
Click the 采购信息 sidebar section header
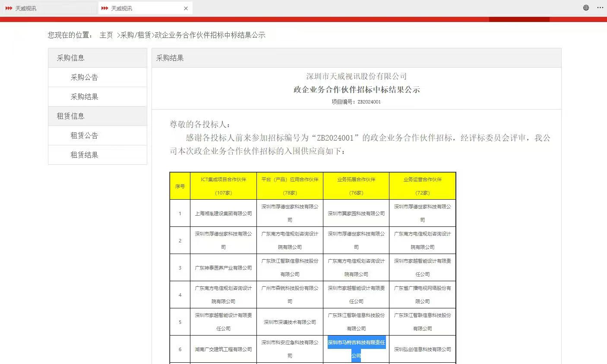coord(71,58)
